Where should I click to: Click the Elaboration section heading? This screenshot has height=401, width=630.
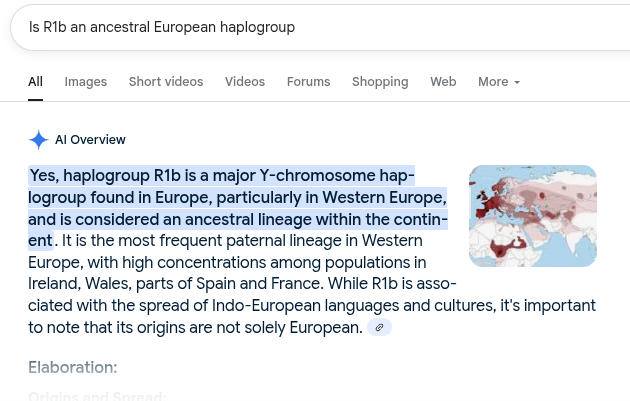point(72,367)
